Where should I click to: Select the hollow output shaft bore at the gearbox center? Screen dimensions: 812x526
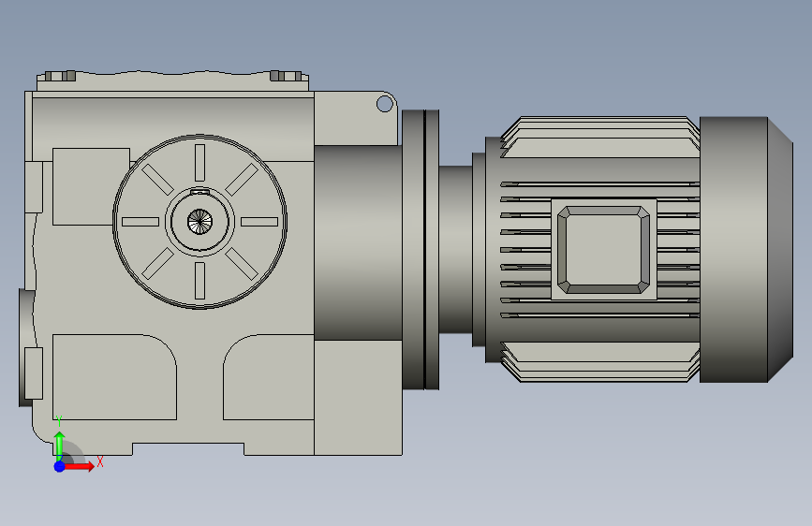coord(199,222)
